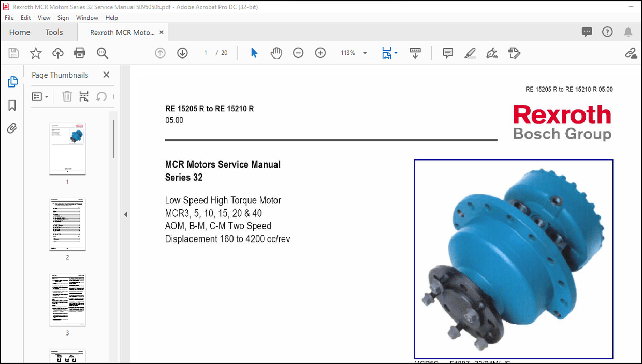Open the View menu
Image resolution: width=642 pixels, height=364 pixels.
[x=43, y=17]
